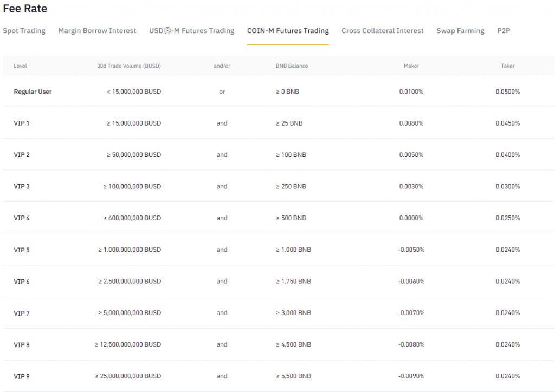Switch to the Swap Farming tab
The height and width of the screenshot is (392, 555).
click(460, 31)
